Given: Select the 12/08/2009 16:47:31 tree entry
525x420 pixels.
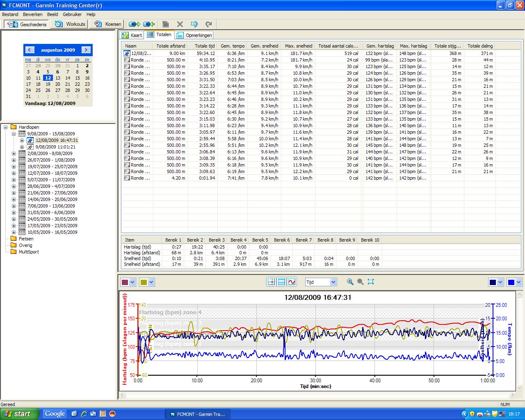Looking at the screenshot, I should 57,140.
